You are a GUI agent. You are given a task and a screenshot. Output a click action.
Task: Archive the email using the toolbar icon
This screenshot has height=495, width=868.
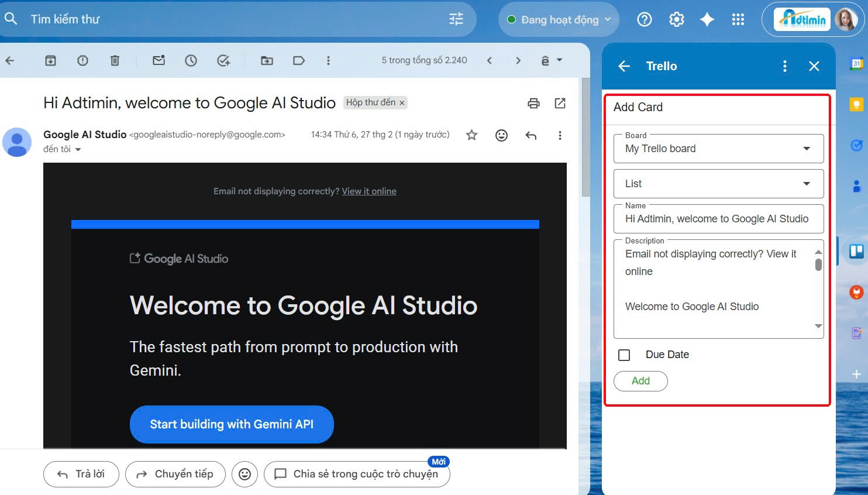[51, 60]
